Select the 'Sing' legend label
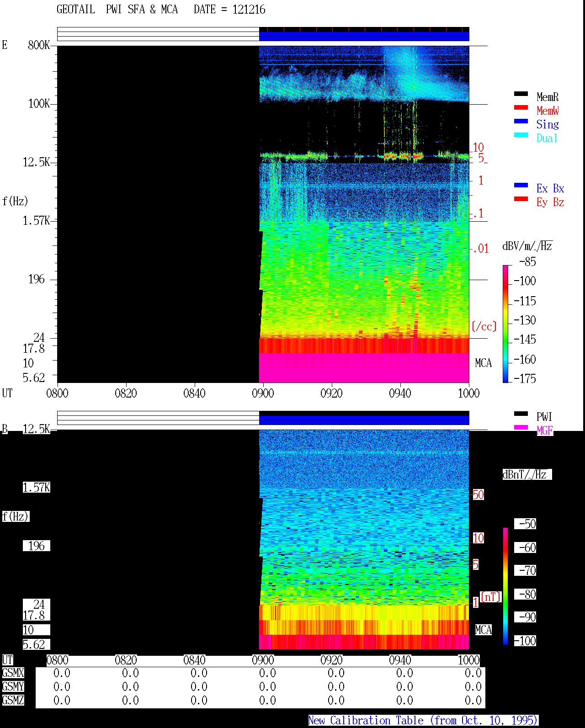Screen dimensions: 585x728 tap(548, 124)
